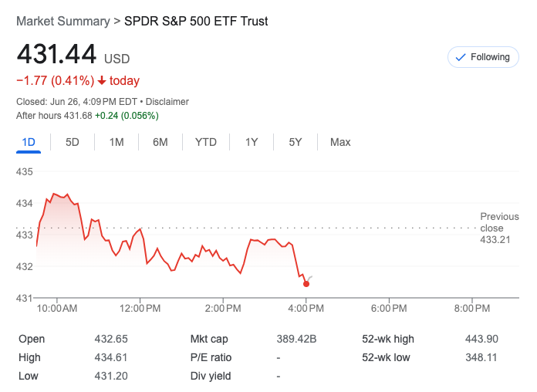Open the Disclaimer link
The image size is (537, 392).
click(x=167, y=102)
